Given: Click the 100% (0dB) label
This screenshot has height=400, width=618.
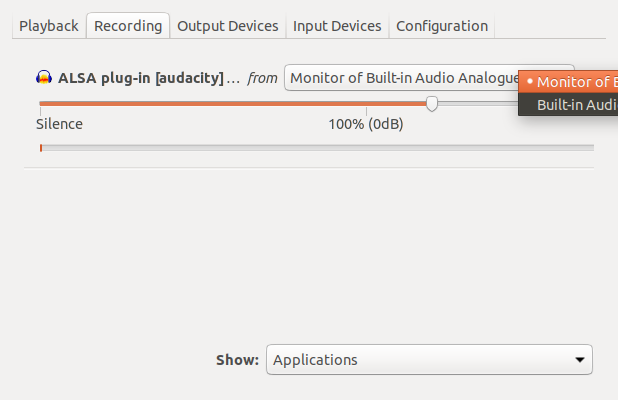Looking at the screenshot, I should click(x=366, y=124).
